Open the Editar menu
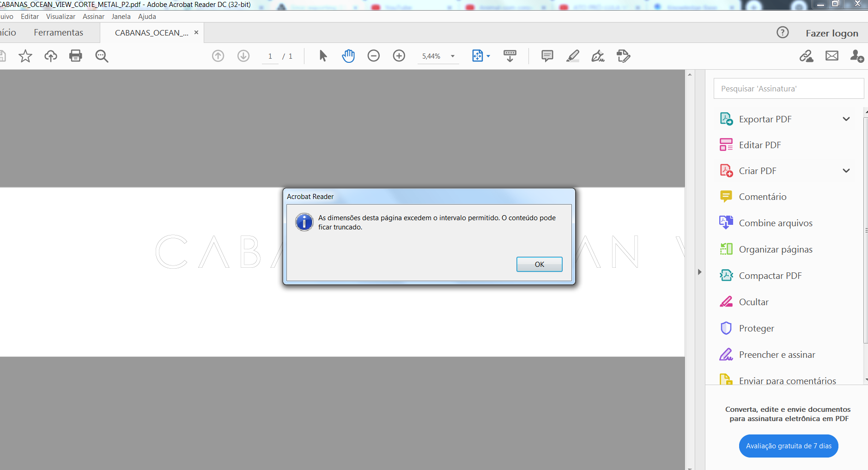Image resolution: width=868 pixels, height=470 pixels. coord(30,17)
